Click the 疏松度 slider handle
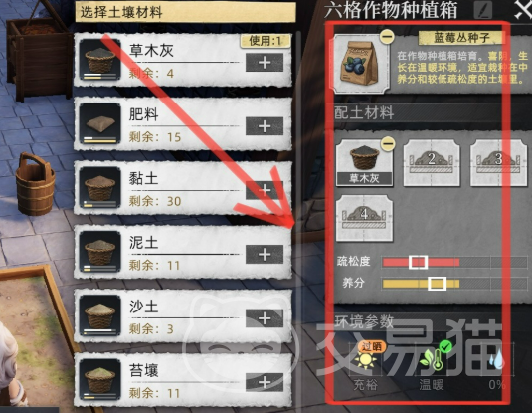 click(418, 262)
